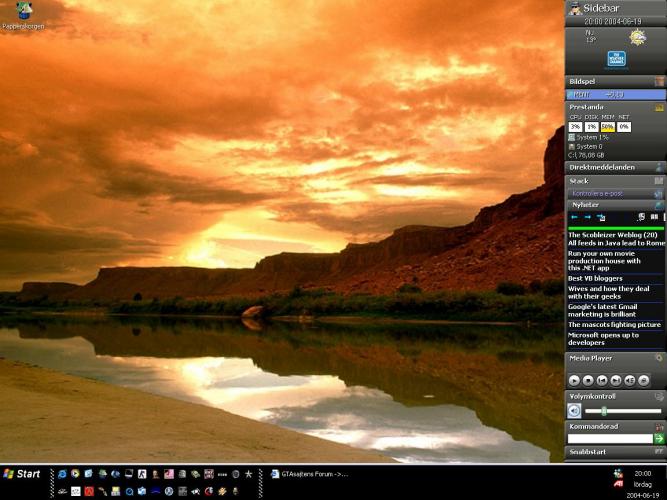Screen dimensions: 667x500
Task: Click the green Nyheter progress bar
Action: (616, 229)
